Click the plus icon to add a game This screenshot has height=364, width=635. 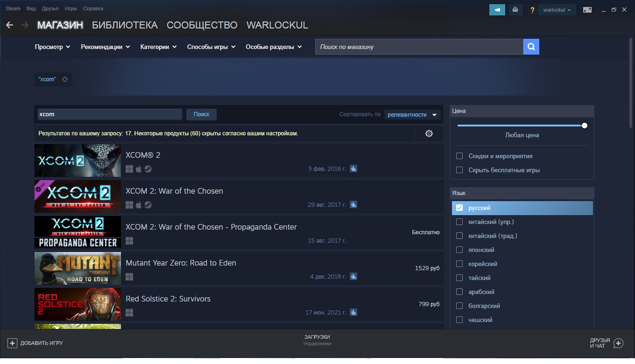pos(12,343)
